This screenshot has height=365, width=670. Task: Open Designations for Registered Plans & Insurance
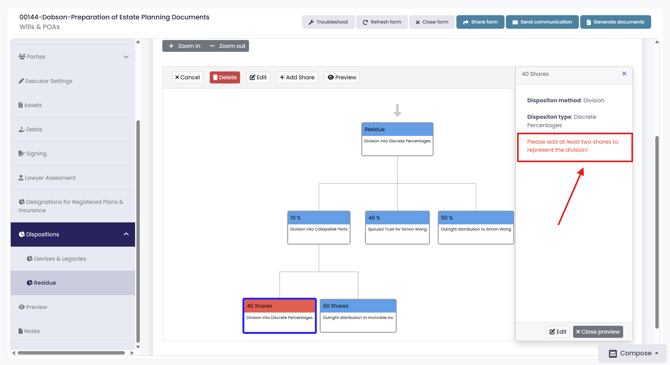pyautogui.click(x=73, y=206)
